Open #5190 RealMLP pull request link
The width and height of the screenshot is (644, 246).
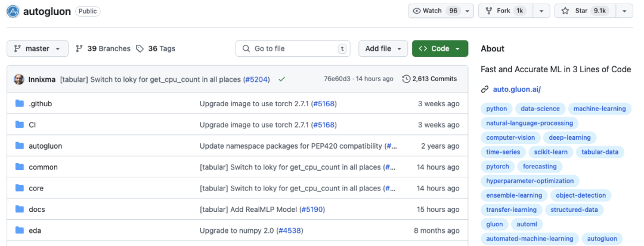[312, 210]
